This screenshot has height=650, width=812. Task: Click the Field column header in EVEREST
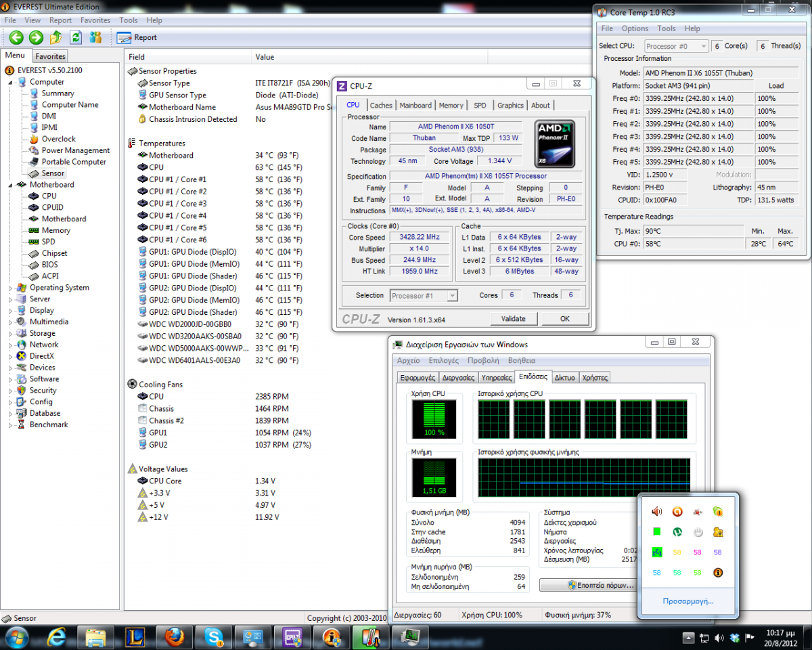coord(189,57)
